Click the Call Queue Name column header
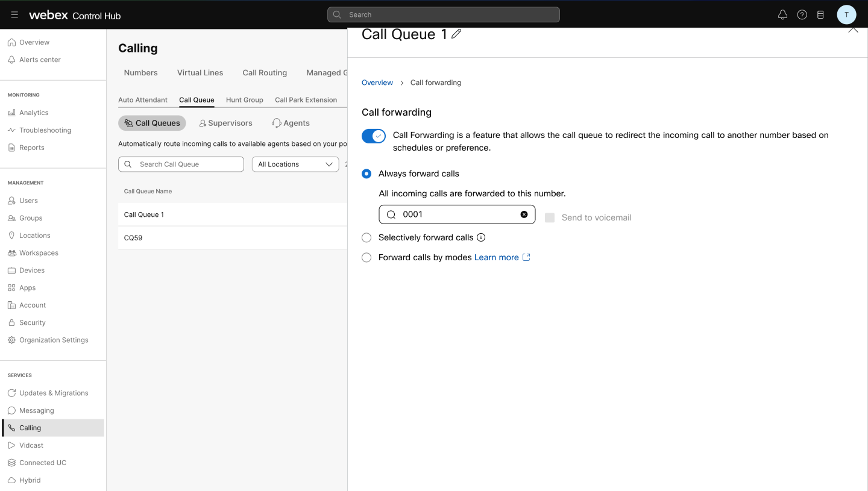868x491 pixels. (x=148, y=192)
